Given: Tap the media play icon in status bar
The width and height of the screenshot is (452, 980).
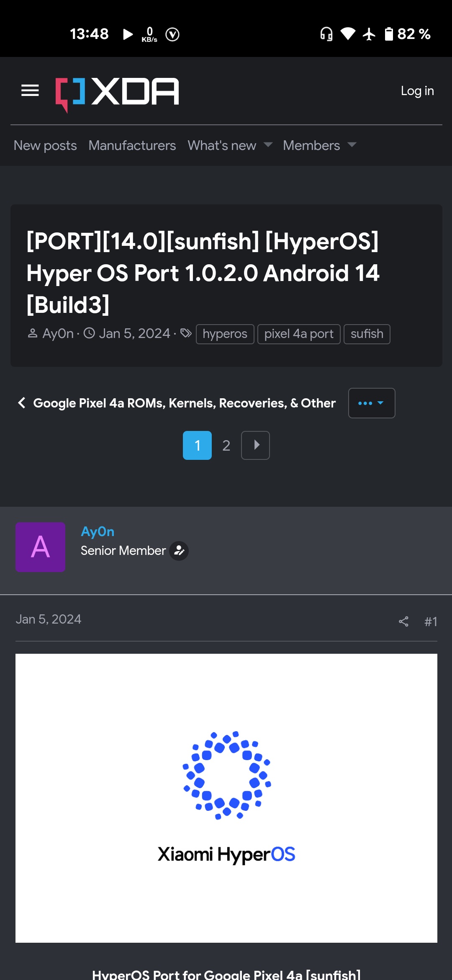Looking at the screenshot, I should coord(128,34).
